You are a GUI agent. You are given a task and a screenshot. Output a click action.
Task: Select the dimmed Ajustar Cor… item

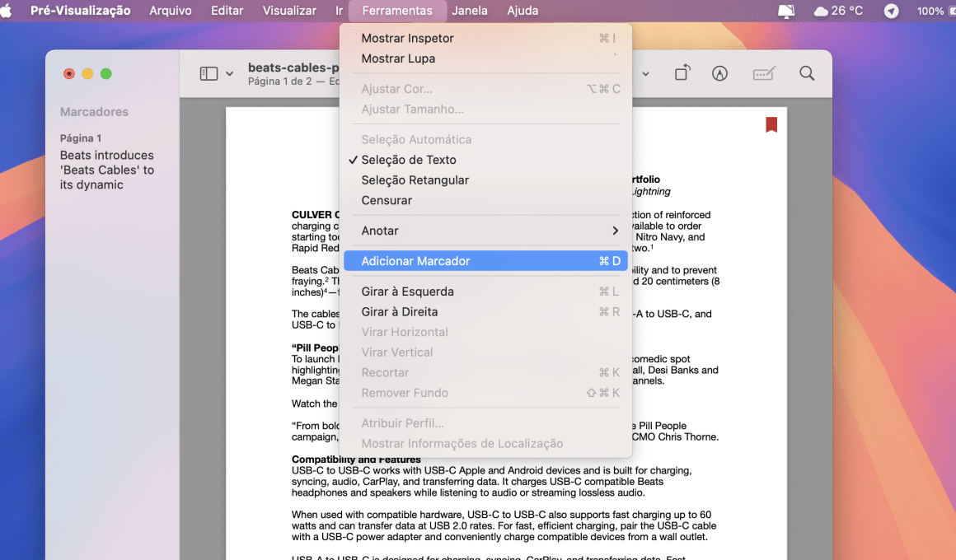click(486, 89)
